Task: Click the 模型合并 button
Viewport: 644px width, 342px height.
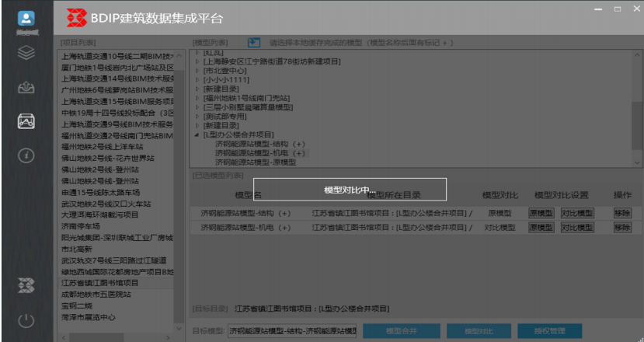Action: pos(402,331)
